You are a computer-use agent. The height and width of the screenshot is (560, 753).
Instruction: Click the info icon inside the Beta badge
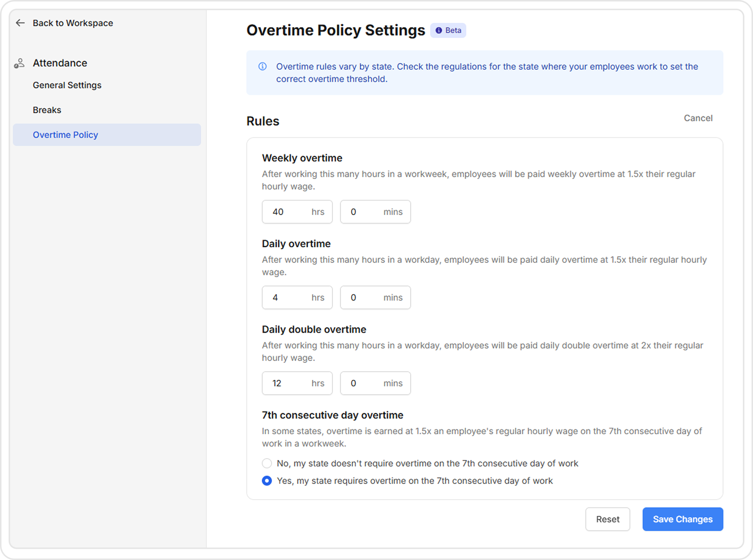pyautogui.click(x=439, y=30)
